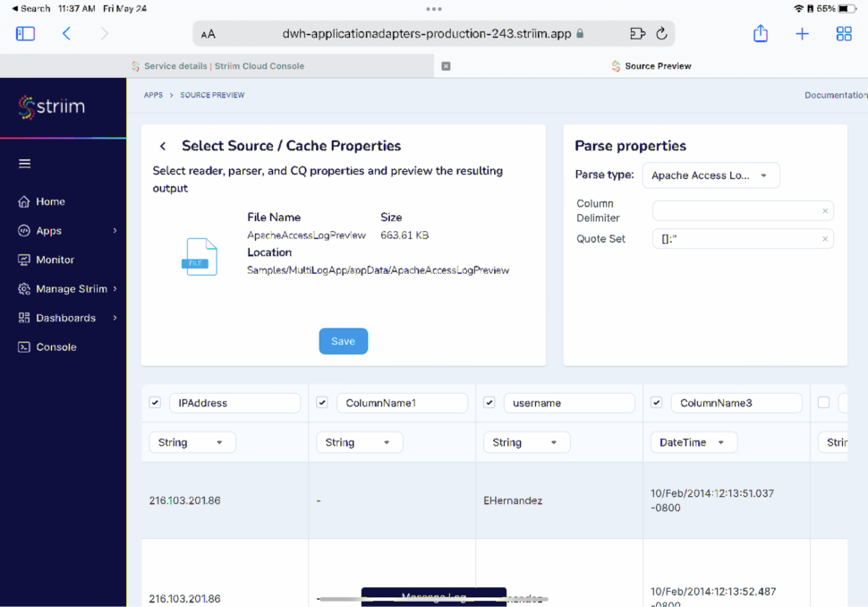This screenshot has height=607, width=868.
Task: Open the Documentation link
Action: tap(835, 95)
